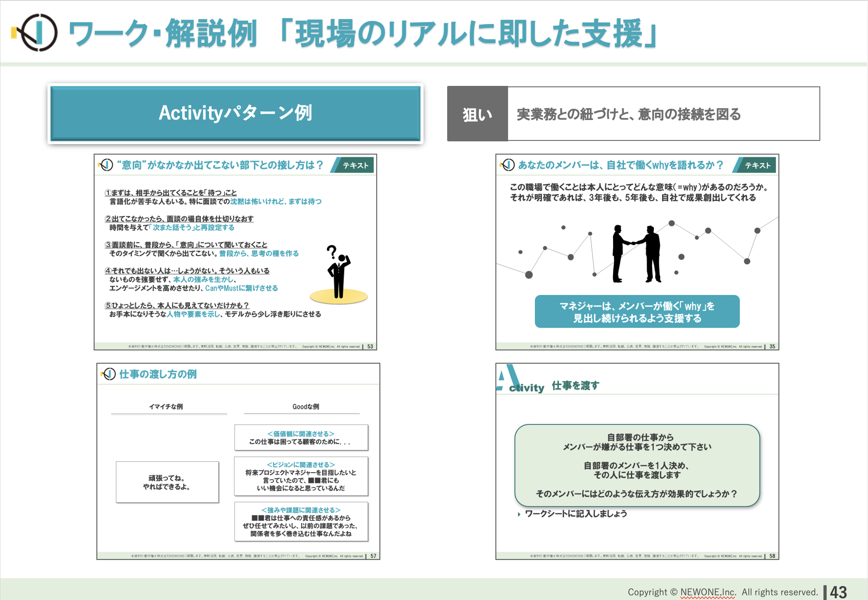The width and height of the screenshot is (868, 600).
Task: Click the ＜価値観に関連させる＞ example box
Action: [x=301, y=438]
